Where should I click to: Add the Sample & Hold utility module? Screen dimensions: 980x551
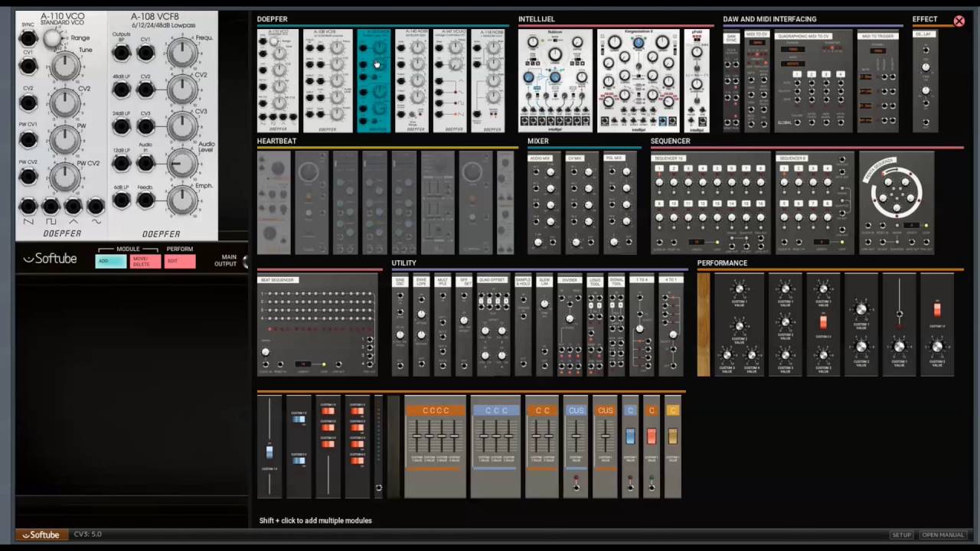tap(523, 324)
